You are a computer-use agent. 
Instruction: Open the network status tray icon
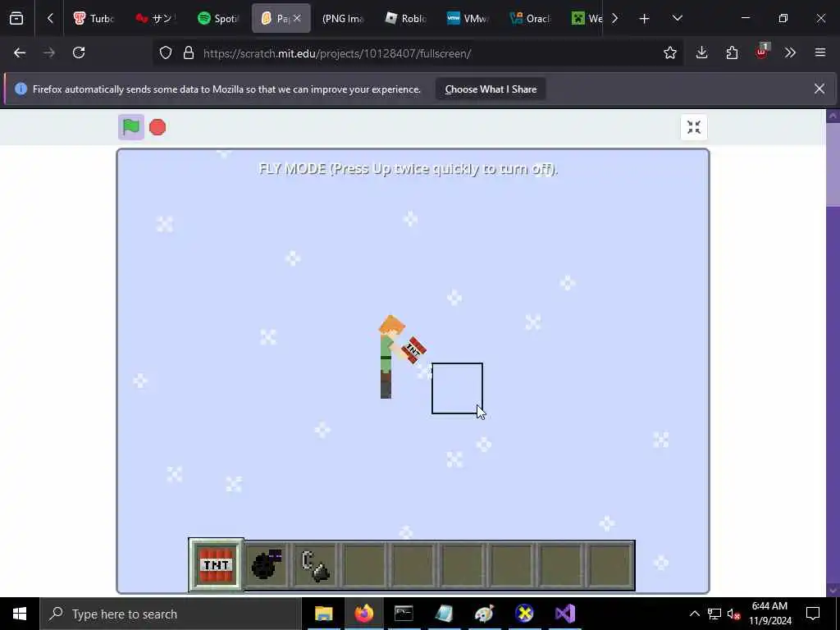(x=714, y=614)
